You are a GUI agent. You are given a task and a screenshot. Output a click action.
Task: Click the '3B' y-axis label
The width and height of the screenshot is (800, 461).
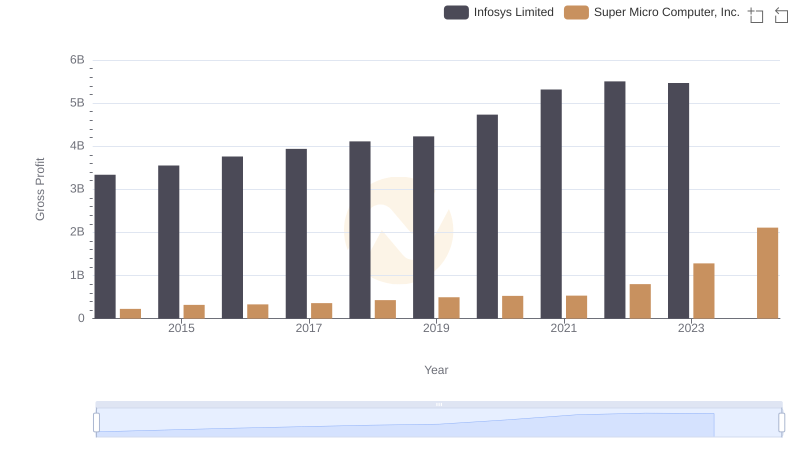[x=77, y=189]
